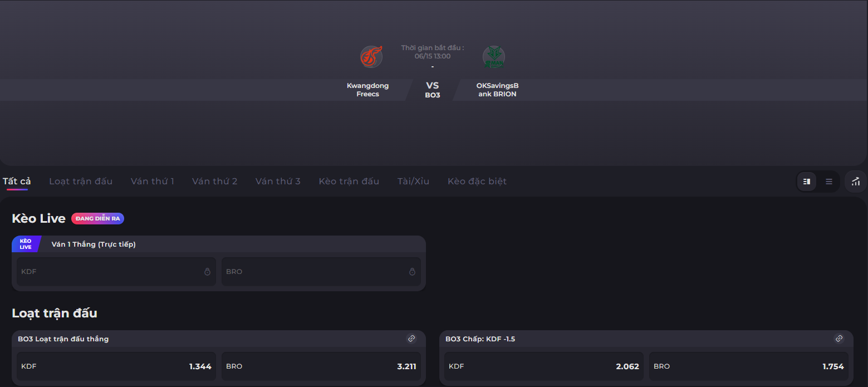Click BO3 Loạt trận đấu thắng title
Screen dimensions: 868x387
pyautogui.click(x=63, y=339)
